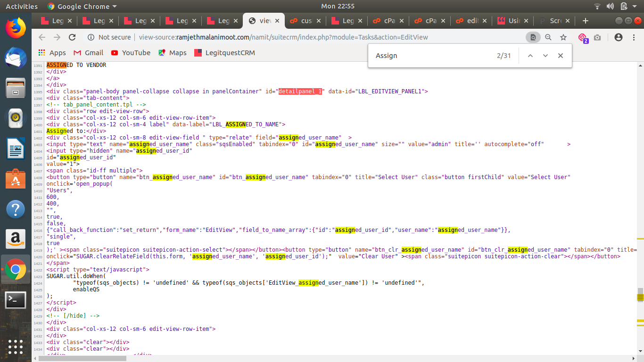
Task: Open the clock showing Mon 22:55
Action: point(338,7)
